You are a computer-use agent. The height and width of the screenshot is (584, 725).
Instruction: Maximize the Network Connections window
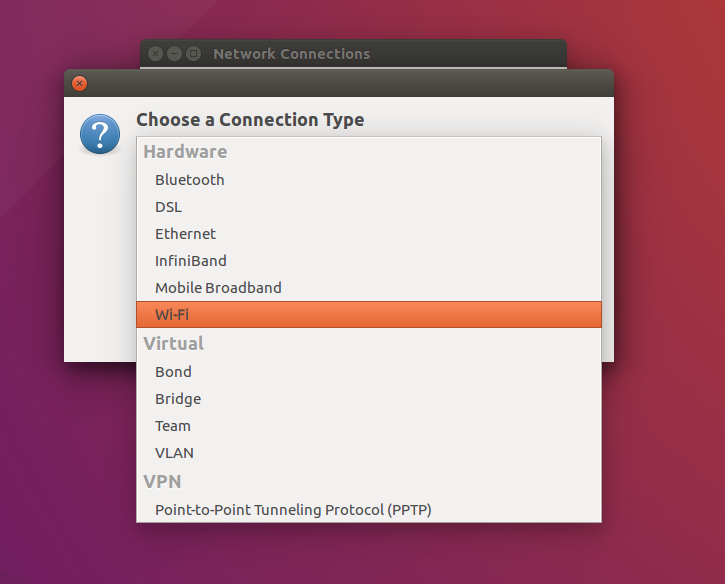coord(193,54)
